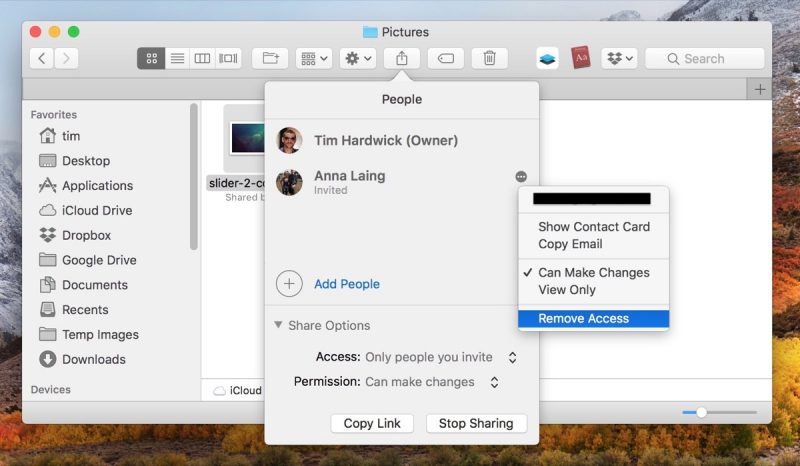Click the Add People plus circle
The image size is (800, 466).
289,284
